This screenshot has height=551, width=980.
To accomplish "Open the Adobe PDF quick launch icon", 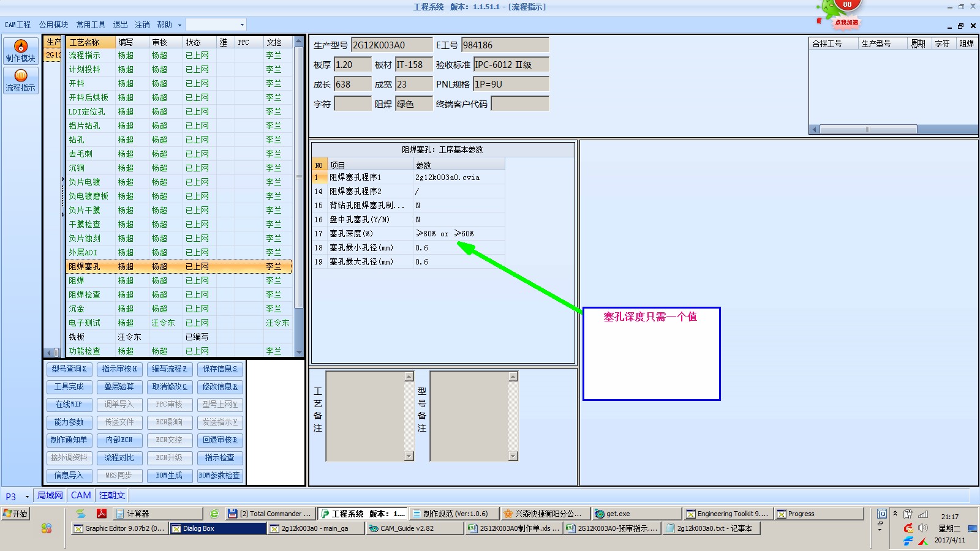I will 102,514.
